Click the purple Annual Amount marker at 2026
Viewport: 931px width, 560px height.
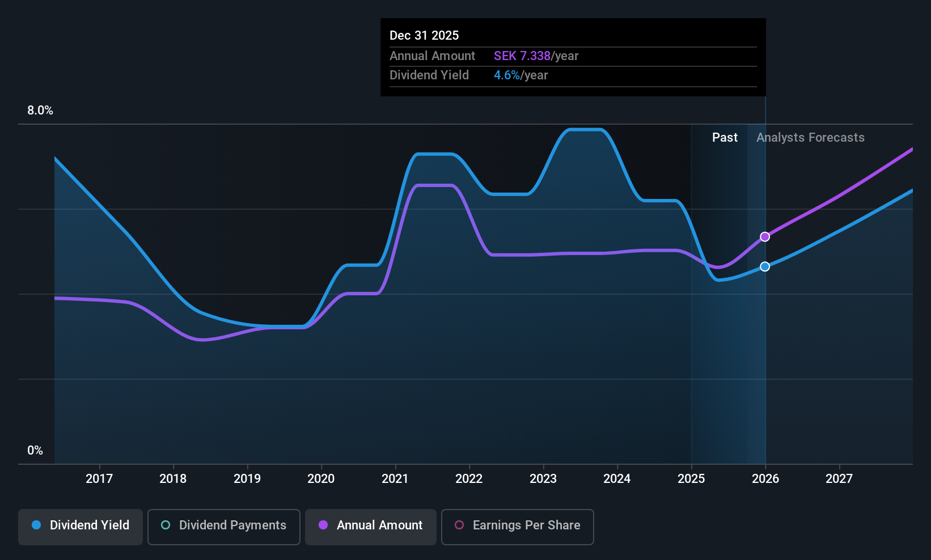point(765,237)
